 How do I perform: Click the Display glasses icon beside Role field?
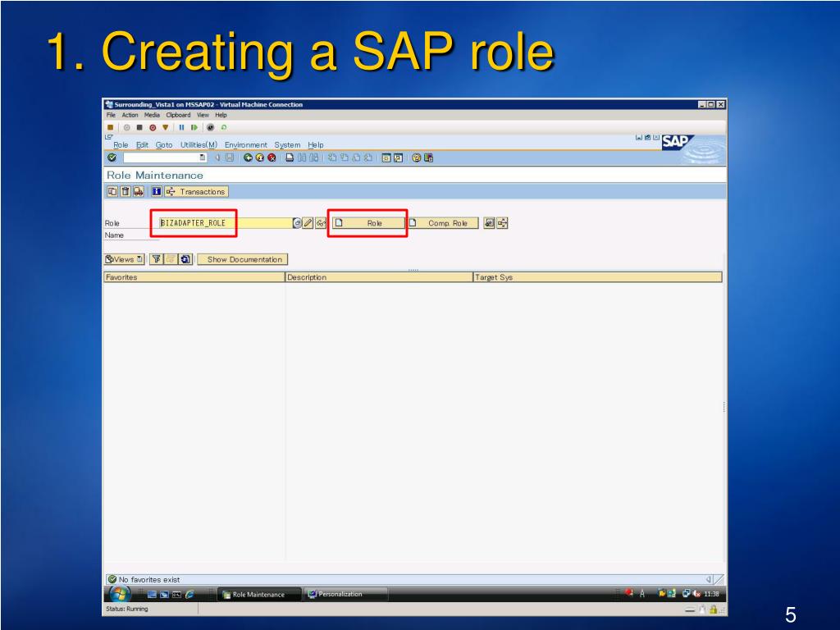coord(321,223)
